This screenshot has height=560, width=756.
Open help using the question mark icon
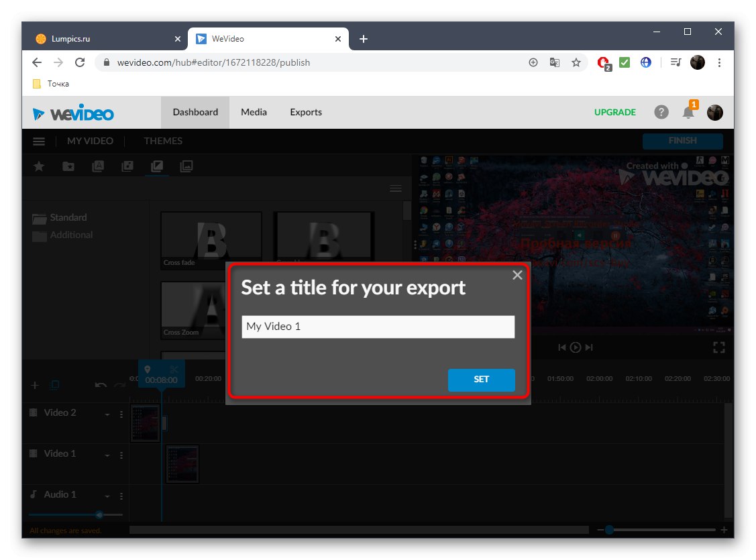click(661, 112)
